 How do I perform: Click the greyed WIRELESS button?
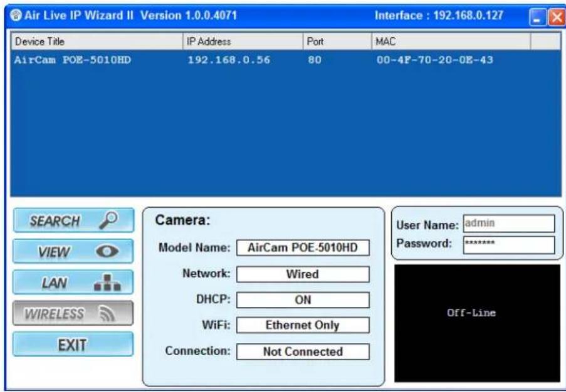(73, 313)
